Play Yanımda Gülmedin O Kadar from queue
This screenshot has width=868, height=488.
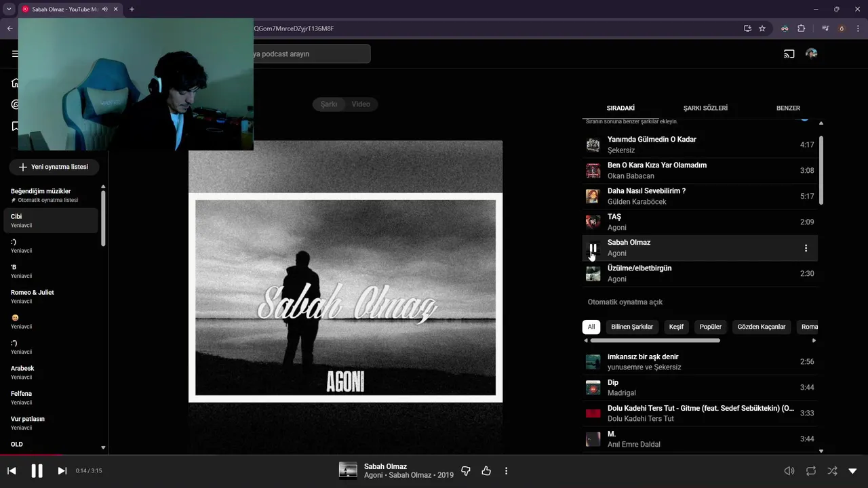[700, 144]
